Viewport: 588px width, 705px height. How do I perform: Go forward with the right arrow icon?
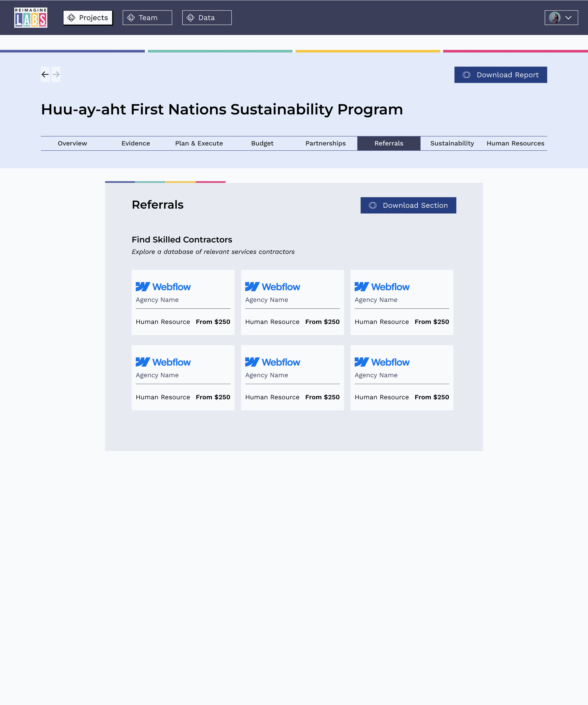[x=56, y=74]
